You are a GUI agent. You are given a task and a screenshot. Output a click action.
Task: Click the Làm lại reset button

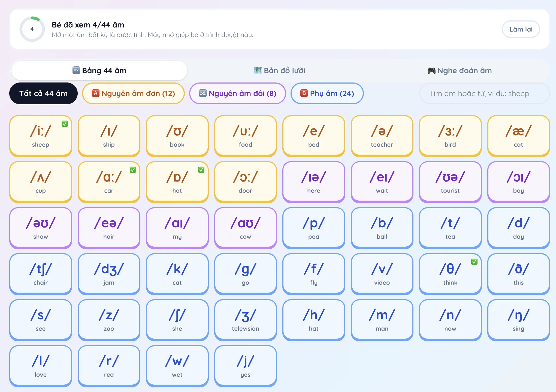tap(521, 29)
